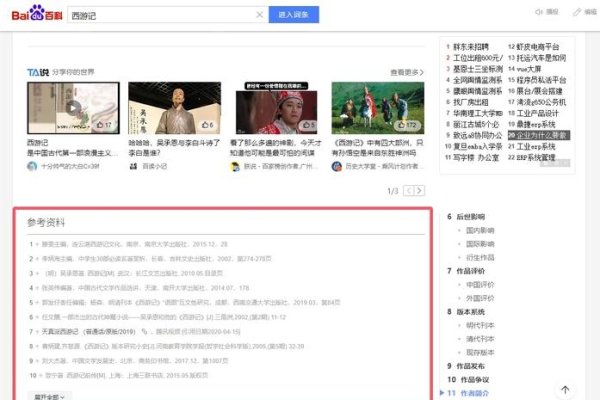Go to previous TA说 page arrow

point(409,191)
